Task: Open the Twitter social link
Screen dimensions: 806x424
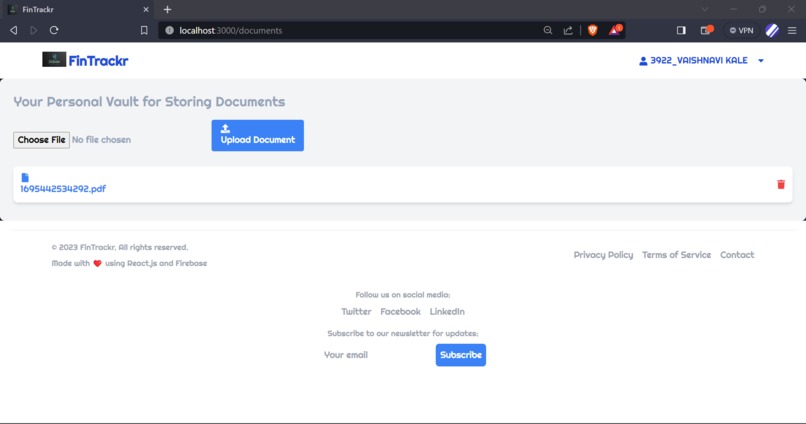Action: [356, 311]
